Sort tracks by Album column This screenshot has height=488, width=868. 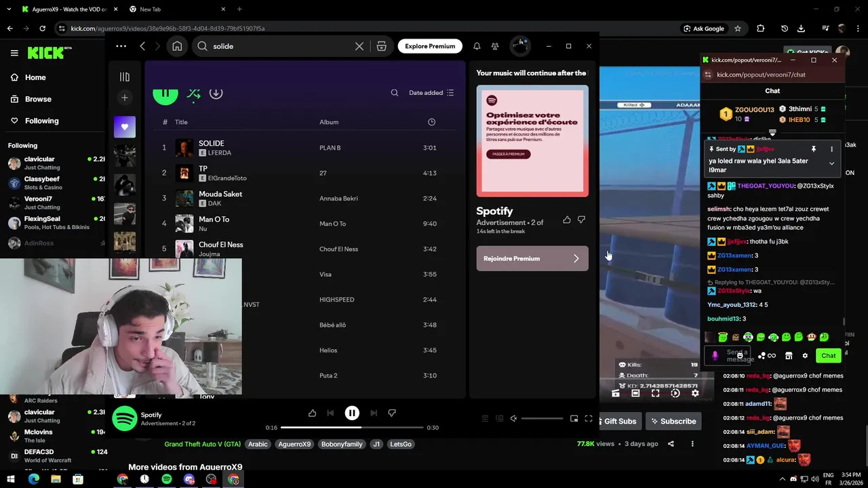click(x=329, y=122)
